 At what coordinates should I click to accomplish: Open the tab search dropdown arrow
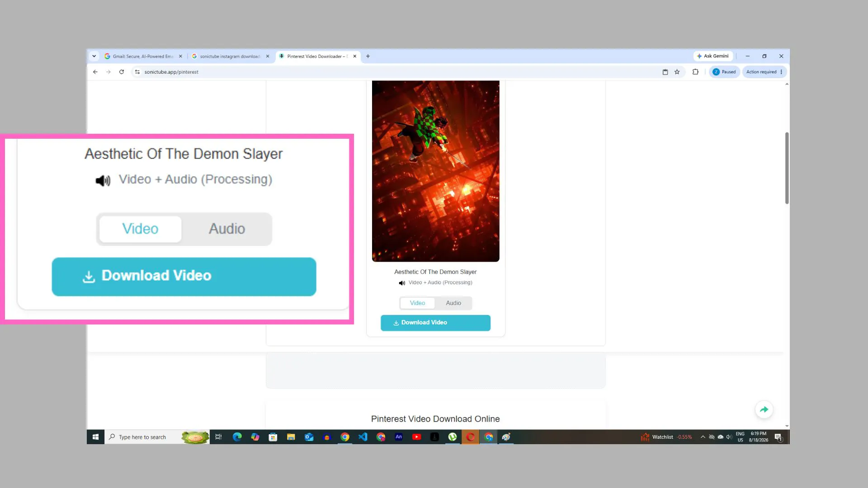[x=94, y=56]
